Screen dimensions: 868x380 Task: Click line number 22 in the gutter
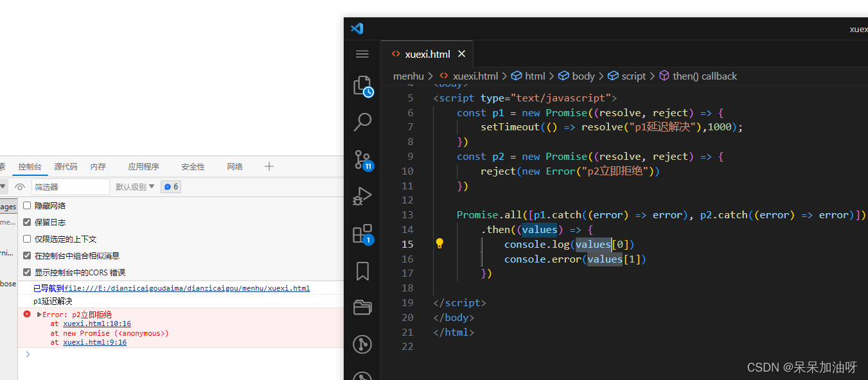[x=407, y=347]
